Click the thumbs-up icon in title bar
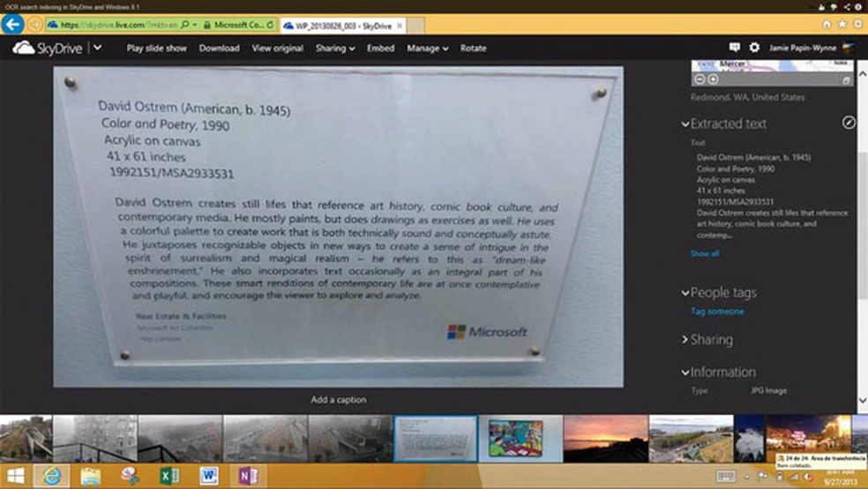 point(821,7)
